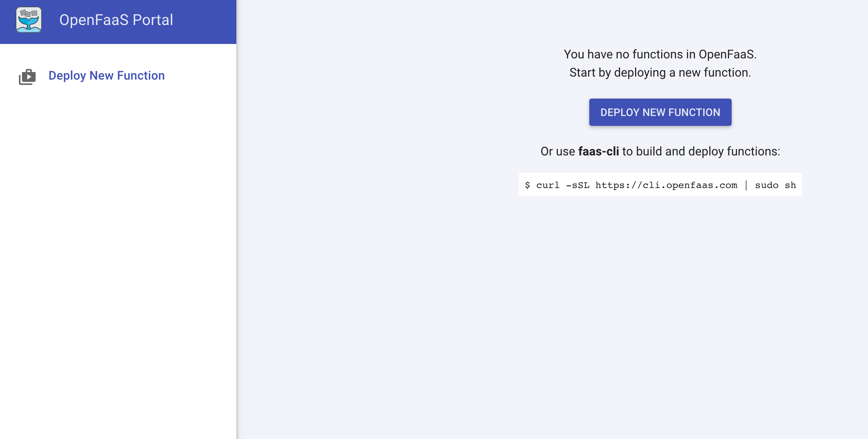The image size is (868, 439).
Task: Click the "sudo sh" part of the command
Action: click(x=775, y=185)
